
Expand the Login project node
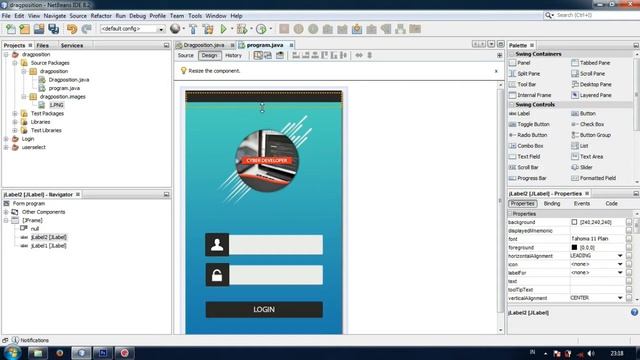pos(6,139)
